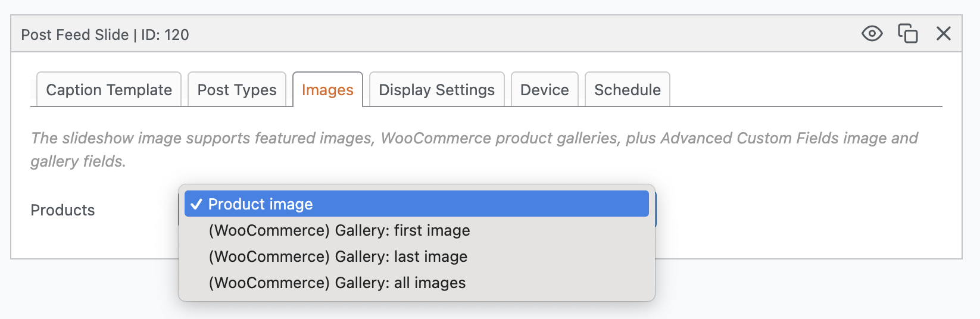Viewport: 980px width, 319px height.
Task: Delete the slide with the X icon
Action: pyautogui.click(x=943, y=34)
